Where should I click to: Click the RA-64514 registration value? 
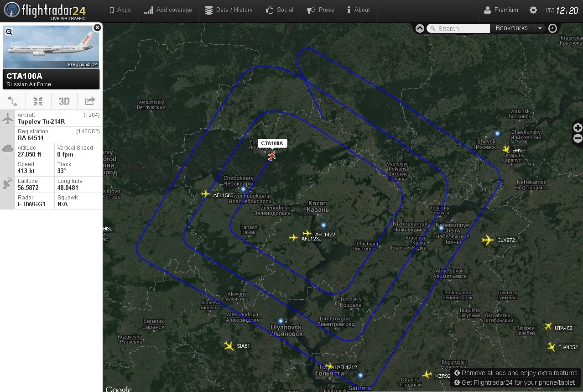(x=31, y=138)
